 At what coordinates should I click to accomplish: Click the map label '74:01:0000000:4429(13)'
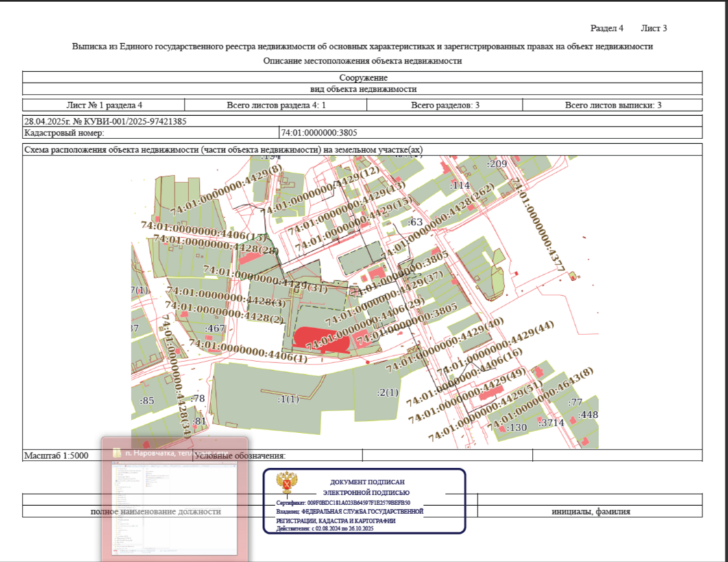pos(346,208)
